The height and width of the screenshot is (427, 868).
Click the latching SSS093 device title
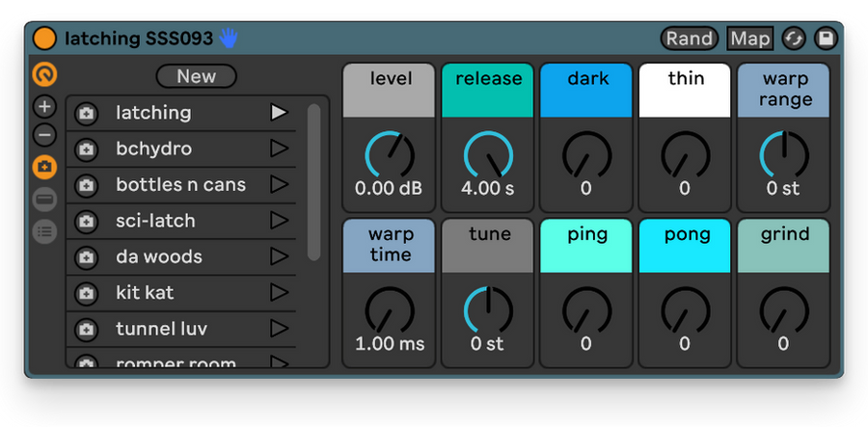pos(139,39)
